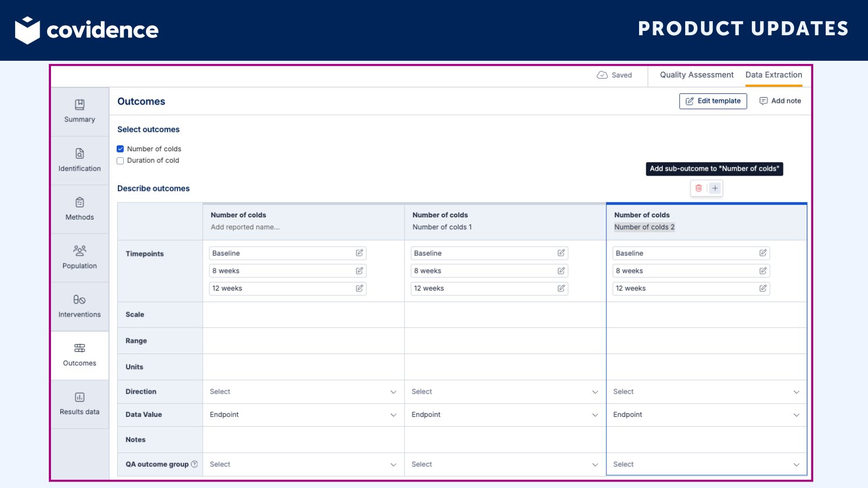Click the Edit template button

point(713,101)
